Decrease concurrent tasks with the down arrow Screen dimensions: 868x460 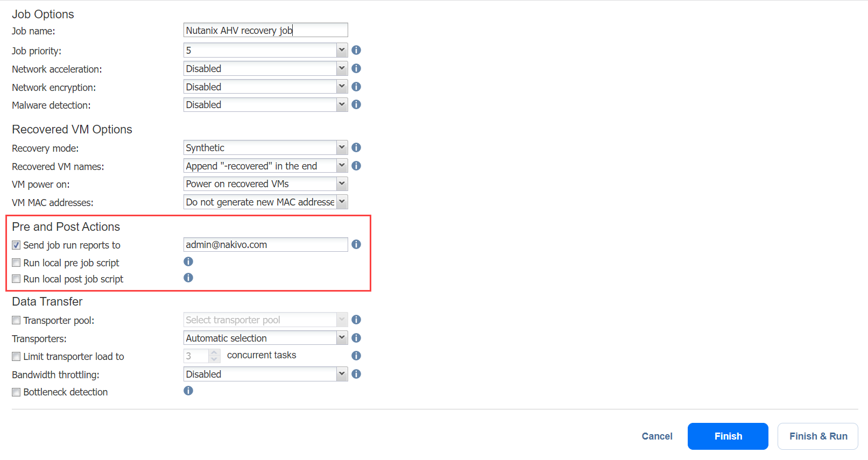coord(214,359)
